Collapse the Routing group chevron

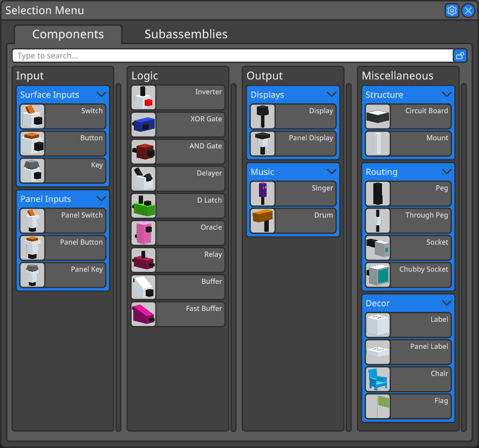(x=446, y=172)
